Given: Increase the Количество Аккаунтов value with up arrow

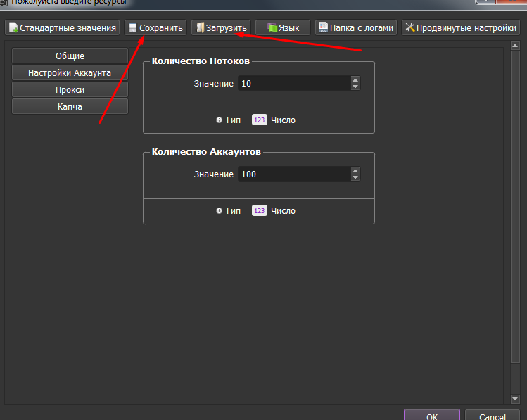Looking at the screenshot, I should click(x=355, y=171).
